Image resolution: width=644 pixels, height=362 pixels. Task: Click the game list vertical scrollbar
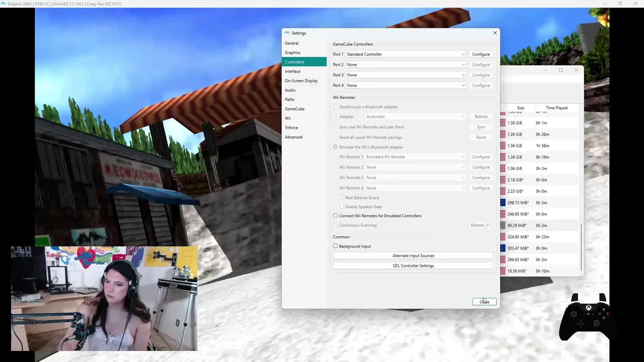tap(582, 246)
